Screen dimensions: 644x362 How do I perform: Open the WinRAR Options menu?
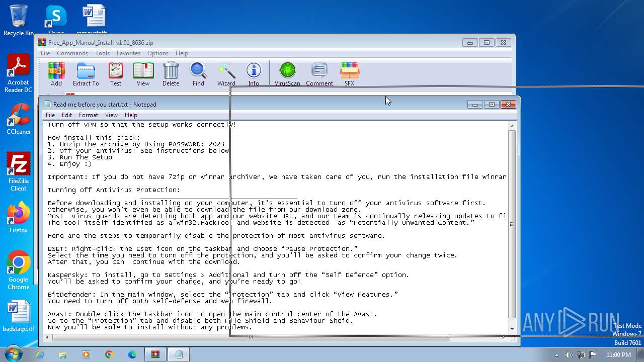tap(158, 53)
